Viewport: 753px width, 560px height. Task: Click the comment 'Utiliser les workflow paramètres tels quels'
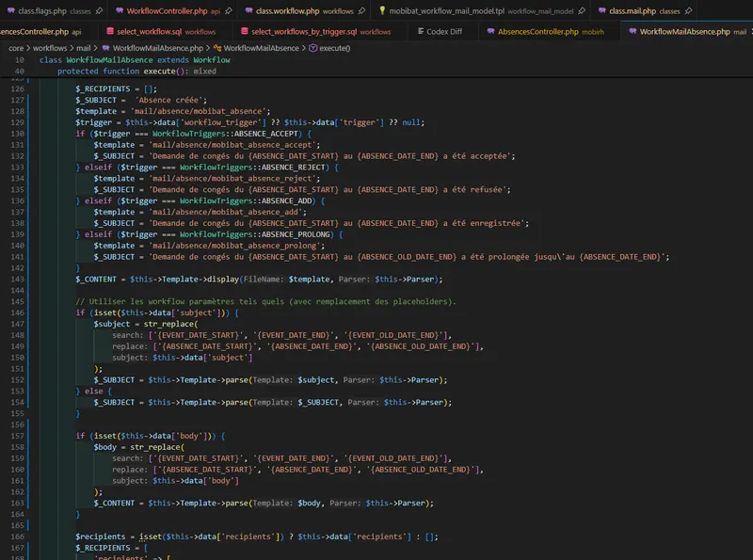pyautogui.click(x=265, y=301)
